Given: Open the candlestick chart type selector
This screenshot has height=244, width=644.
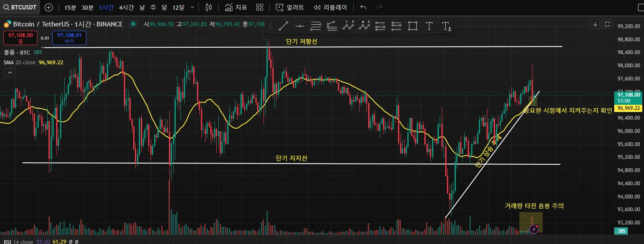Looking at the screenshot, I should pyautogui.click(x=208, y=7).
